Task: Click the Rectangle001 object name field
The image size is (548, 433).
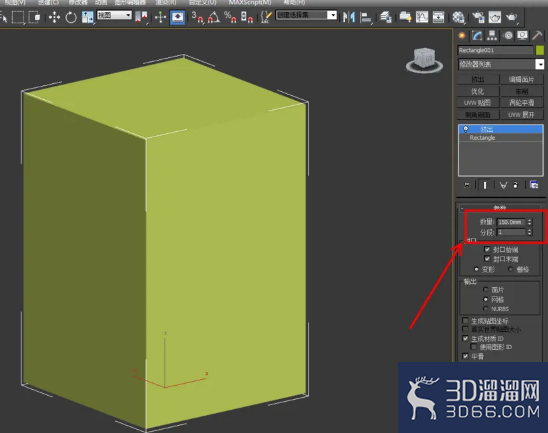Action: (495, 50)
